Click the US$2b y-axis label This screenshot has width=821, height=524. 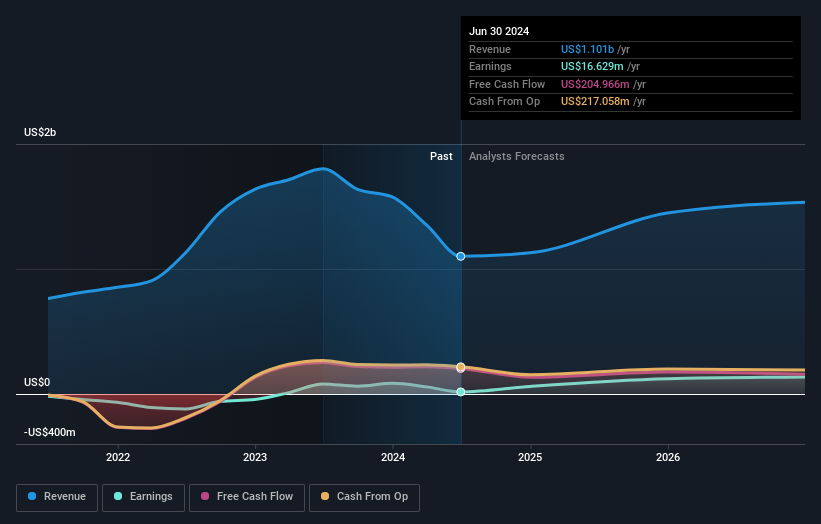[x=40, y=132]
